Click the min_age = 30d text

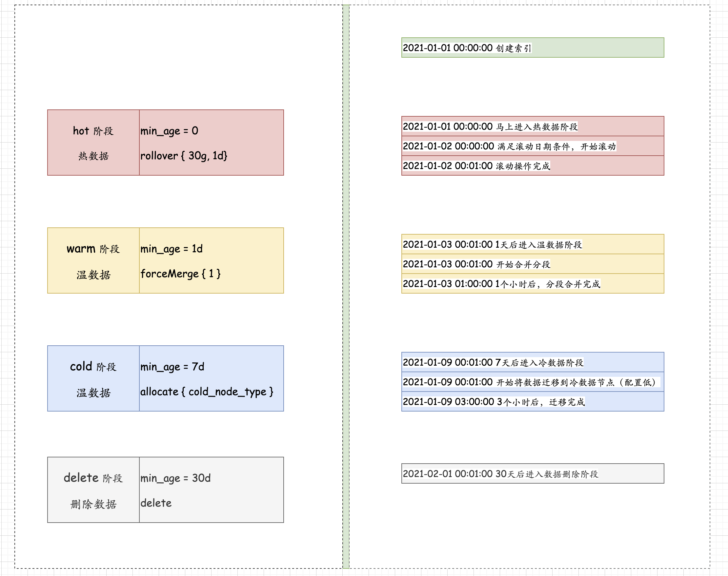pyautogui.click(x=175, y=478)
